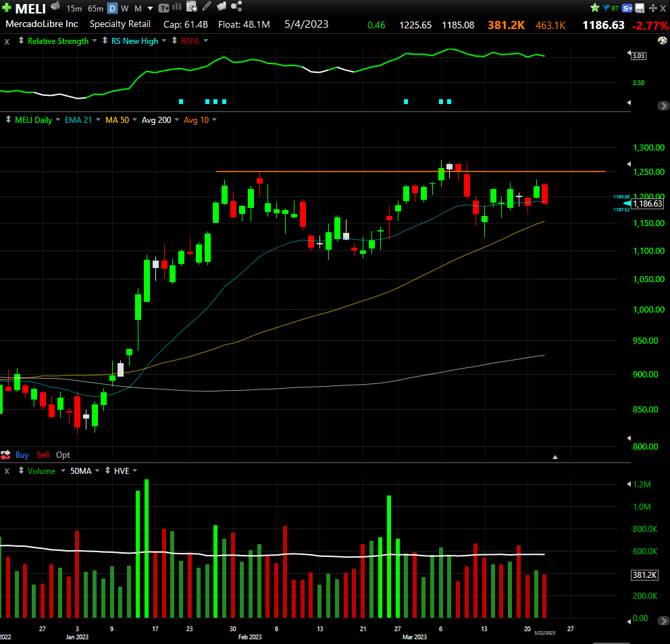Click the calendar grid with plus icon
Image resolution: width=670 pixels, height=644 pixels.
192,6
